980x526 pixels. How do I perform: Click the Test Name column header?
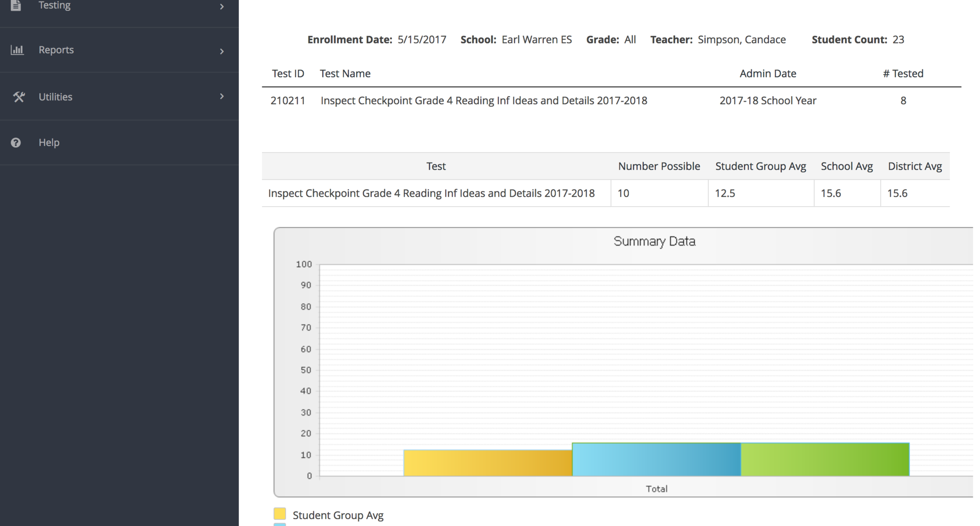[345, 74]
